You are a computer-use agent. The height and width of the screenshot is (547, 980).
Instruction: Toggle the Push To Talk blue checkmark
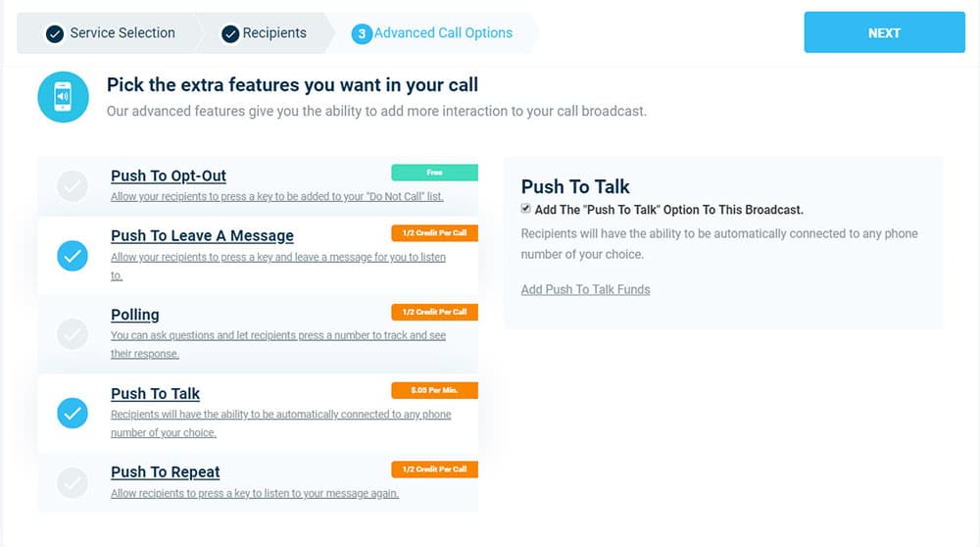coord(73,414)
